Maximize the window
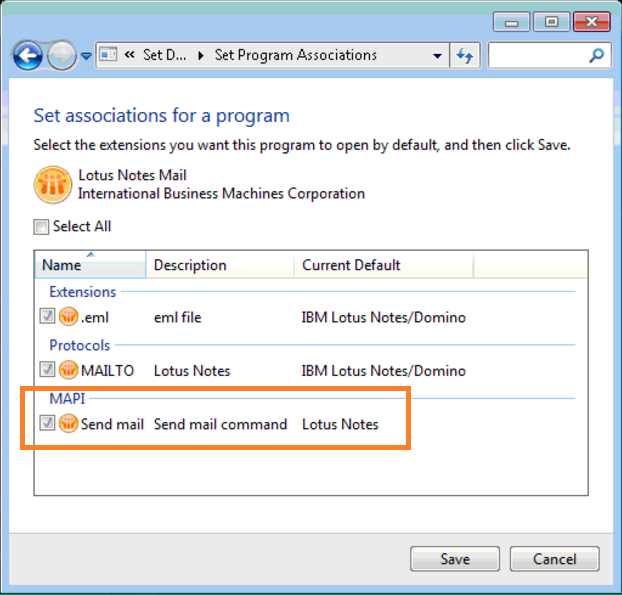Image resolution: width=622 pixels, height=595 pixels. pos(551,22)
